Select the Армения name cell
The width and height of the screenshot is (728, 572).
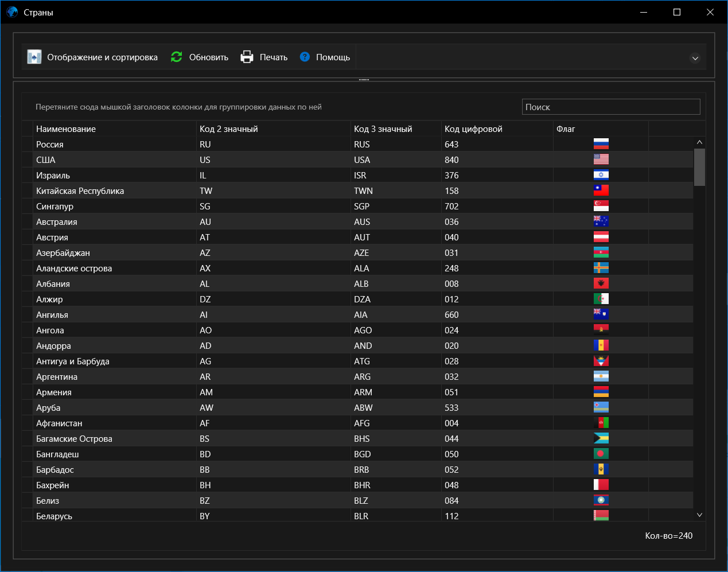(x=115, y=392)
